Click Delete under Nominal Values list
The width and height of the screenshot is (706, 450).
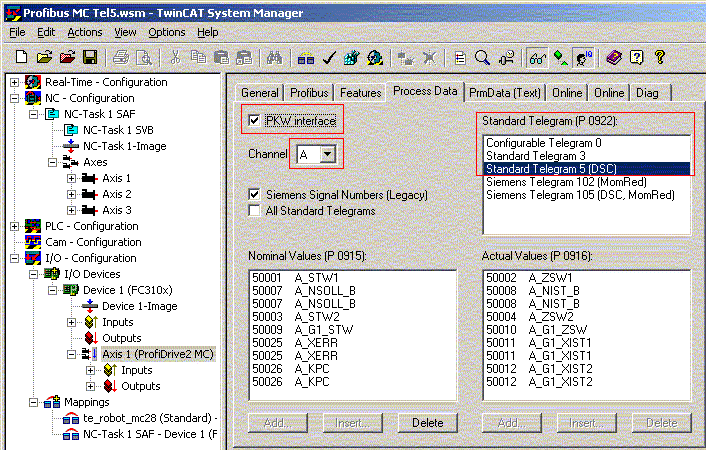(427, 423)
